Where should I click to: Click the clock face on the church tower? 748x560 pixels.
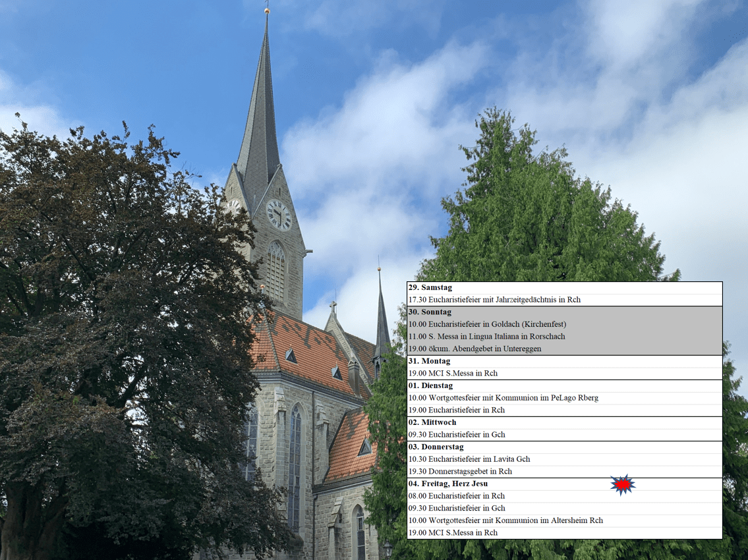[278, 215]
